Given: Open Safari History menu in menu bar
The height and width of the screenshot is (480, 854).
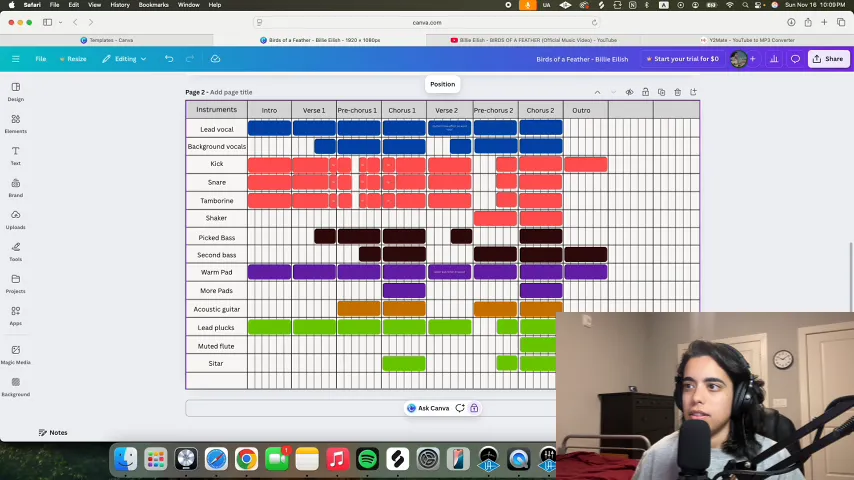Looking at the screenshot, I should pos(120,5).
